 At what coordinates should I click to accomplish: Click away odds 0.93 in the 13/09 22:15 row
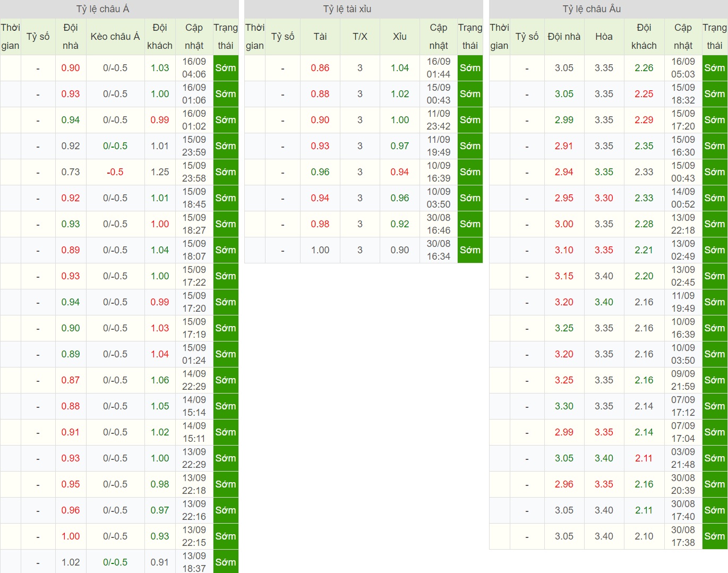point(160,536)
